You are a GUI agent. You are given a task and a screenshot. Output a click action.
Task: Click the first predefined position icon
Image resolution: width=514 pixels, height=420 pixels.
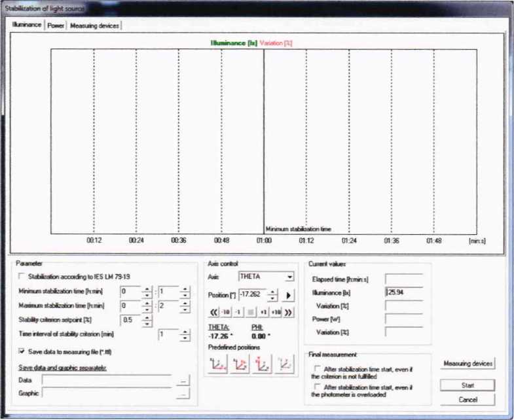[217, 363]
